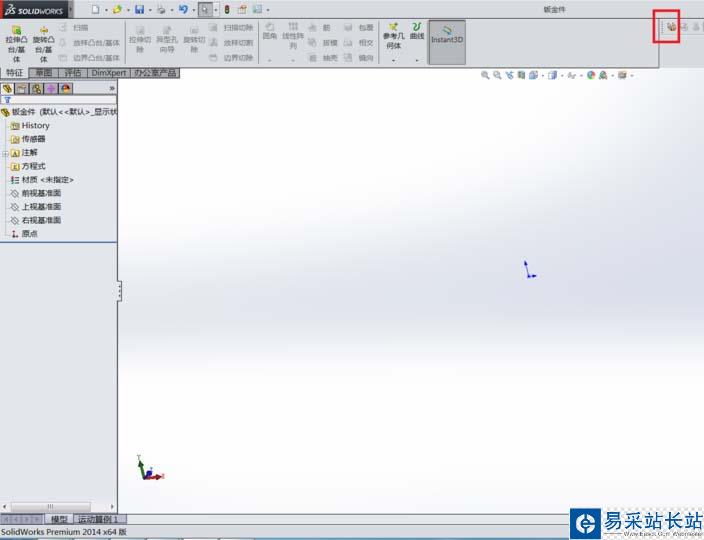Click the Display Style cube icon
704x540 pixels.
(x=552, y=75)
